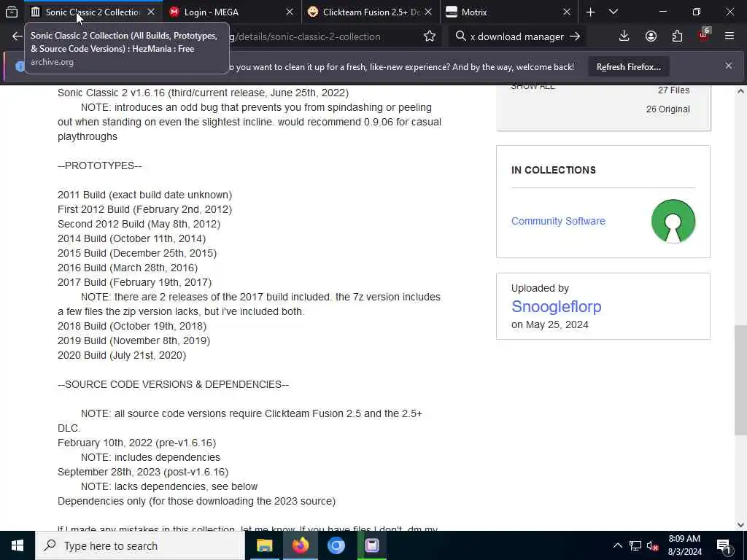The width and height of the screenshot is (747, 560).
Task: Show hidden system tray icons
Action: [617, 545]
